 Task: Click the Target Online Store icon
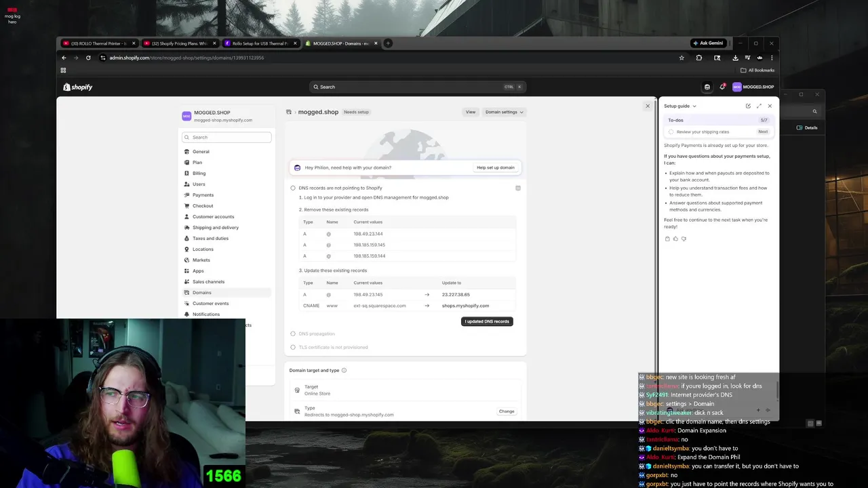point(297,390)
